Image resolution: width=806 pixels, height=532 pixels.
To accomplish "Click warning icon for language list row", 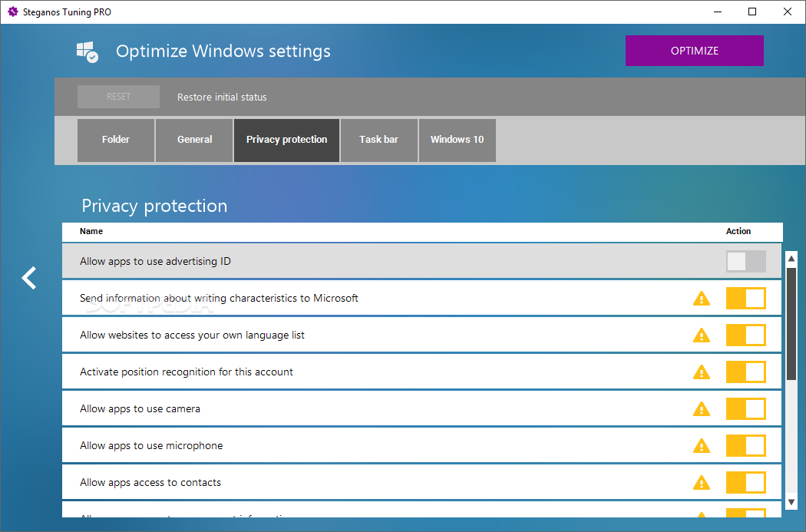I will click(701, 335).
